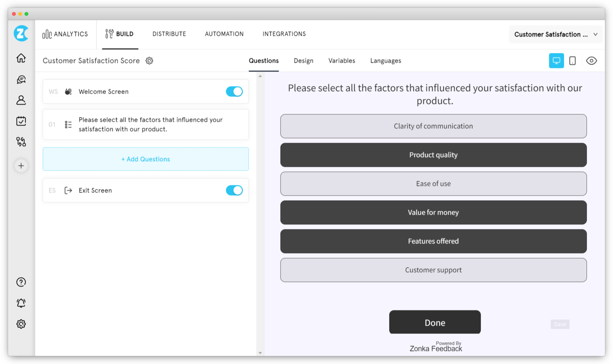Open the workflow sidebar icon
Screen dimensions: 613x364
(21, 142)
